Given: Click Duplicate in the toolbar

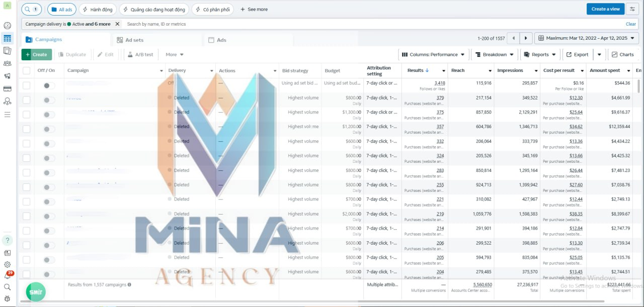Looking at the screenshot, I should pos(72,54).
